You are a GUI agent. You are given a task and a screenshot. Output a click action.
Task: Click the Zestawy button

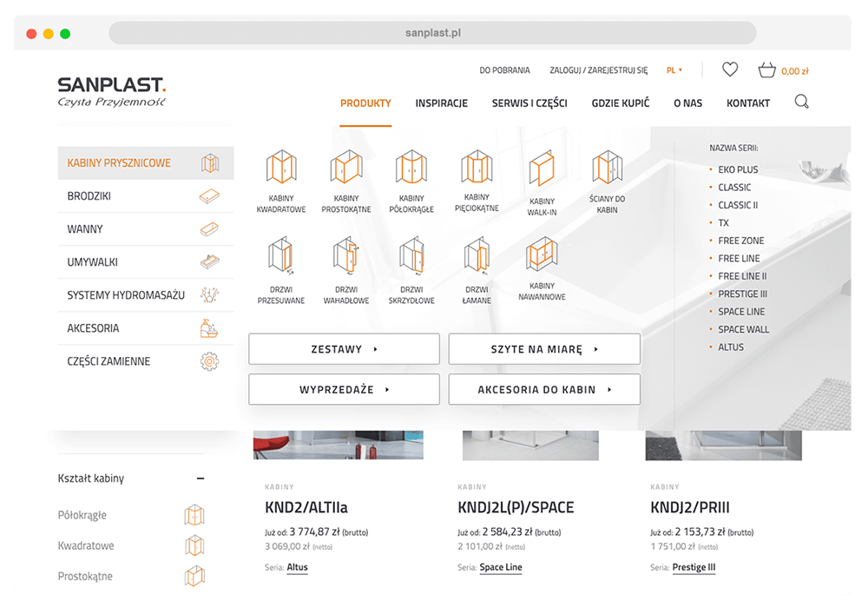344,349
